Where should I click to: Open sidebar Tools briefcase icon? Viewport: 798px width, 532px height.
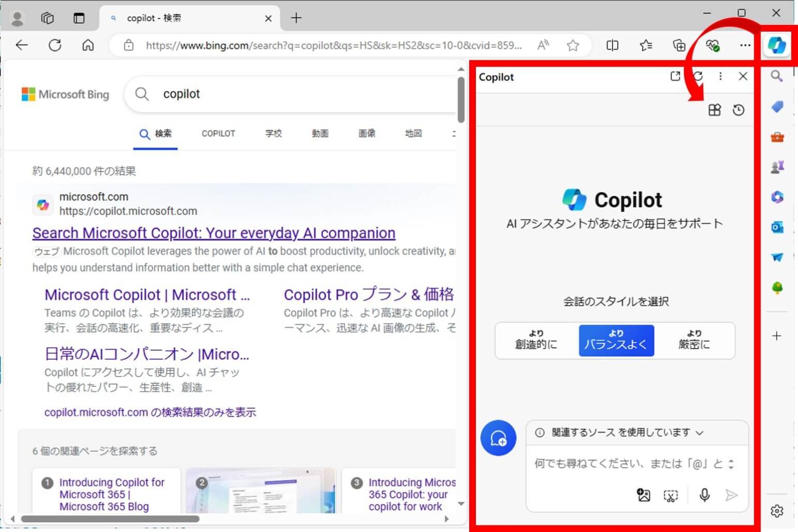(777, 137)
